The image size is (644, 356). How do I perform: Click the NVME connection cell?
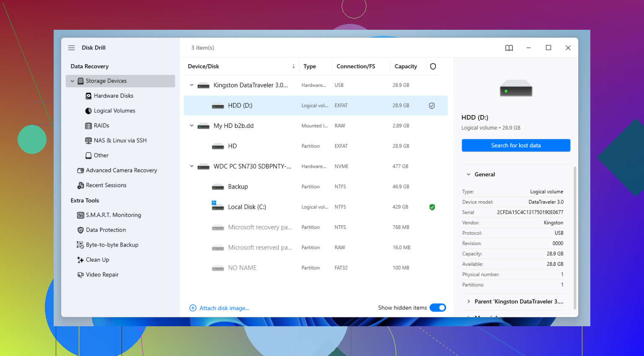coord(342,166)
